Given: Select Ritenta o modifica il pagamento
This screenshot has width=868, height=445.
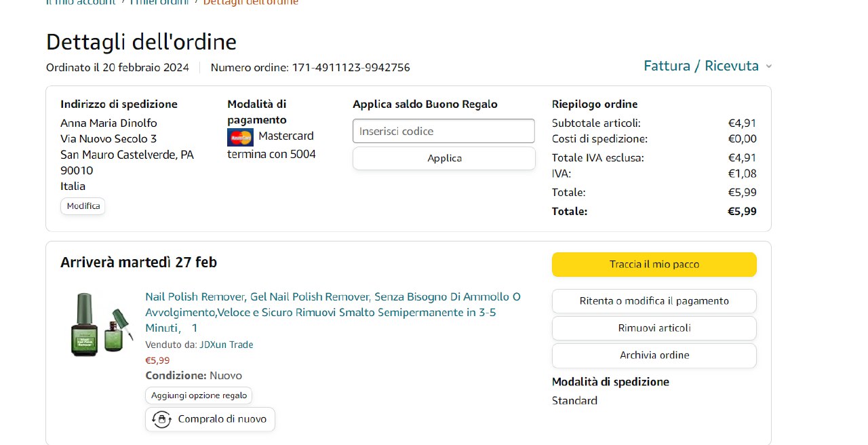Looking at the screenshot, I should coord(654,301).
